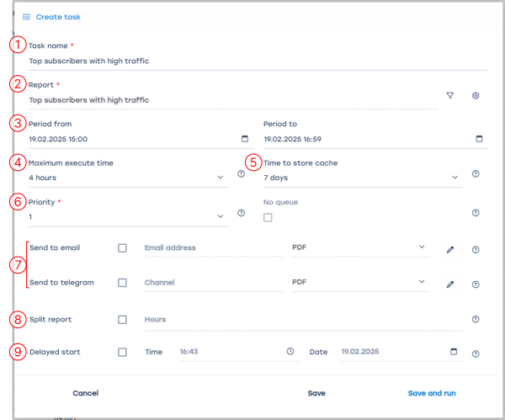Click the Save and run button
Viewport: 505px width, 420px height.
(432, 393)
